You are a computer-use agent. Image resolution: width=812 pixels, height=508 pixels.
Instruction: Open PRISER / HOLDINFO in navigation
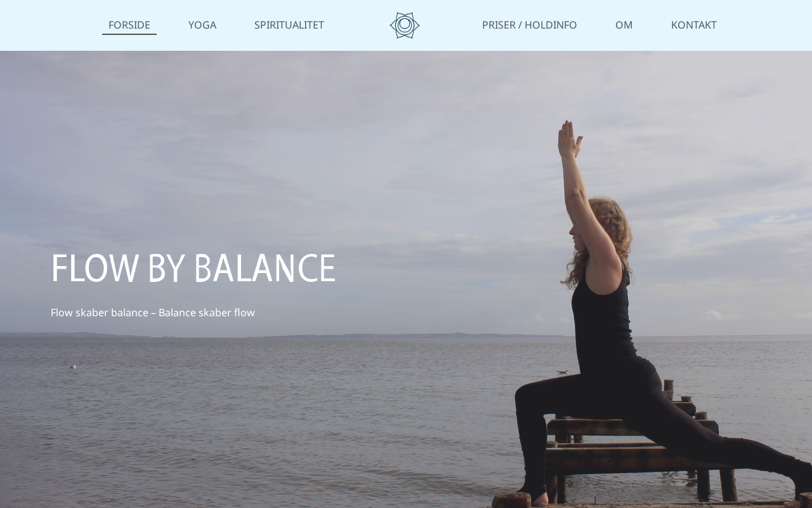(530, 25)
